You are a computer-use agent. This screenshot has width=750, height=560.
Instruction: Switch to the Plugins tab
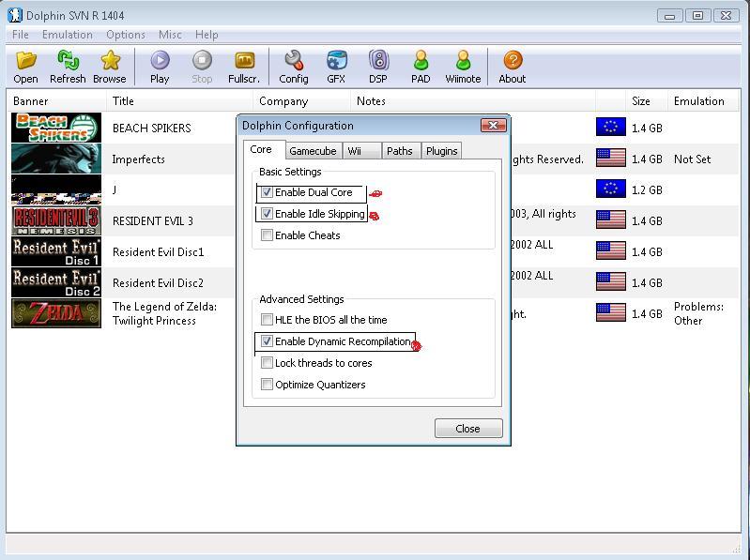point(441,151)
